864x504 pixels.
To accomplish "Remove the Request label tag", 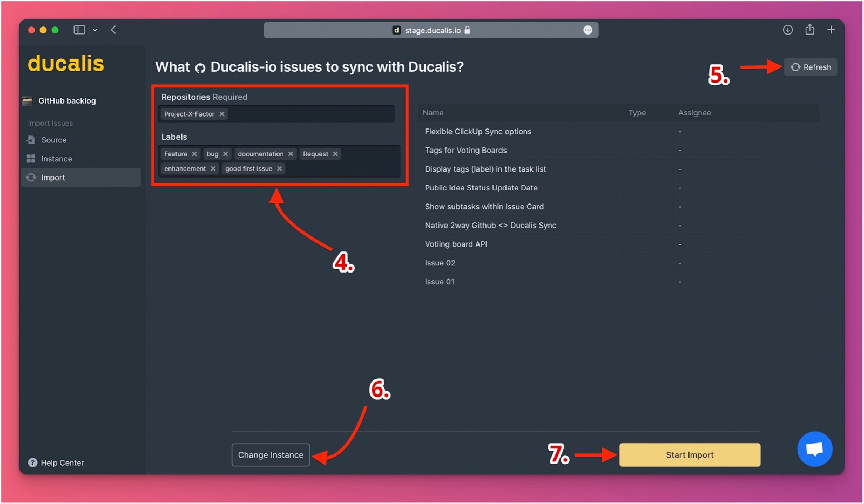I will 335,154.
